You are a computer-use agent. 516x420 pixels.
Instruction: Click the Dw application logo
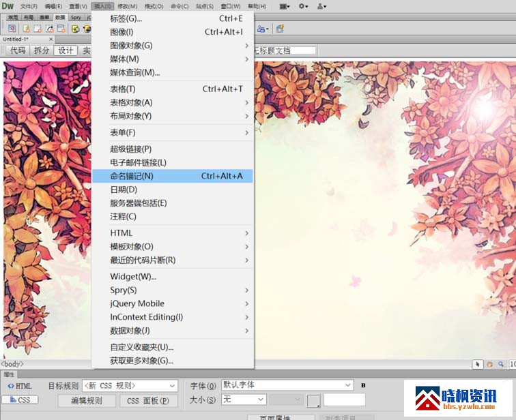tap(8, 6)
